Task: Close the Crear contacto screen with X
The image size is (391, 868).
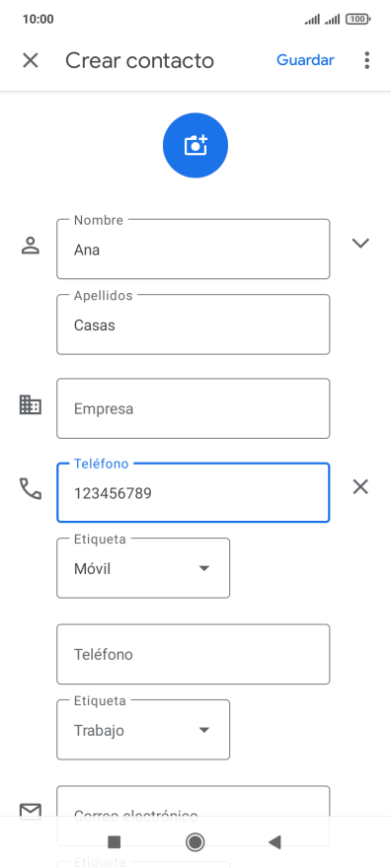Action: click(30, 60)
